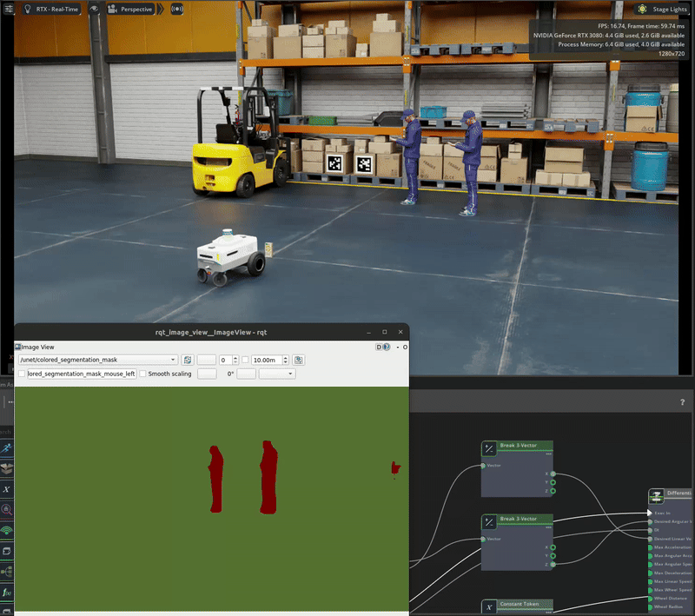The image size is (695, 616).
Task: Click the 10.00m max range field
Action: (268, 360)
